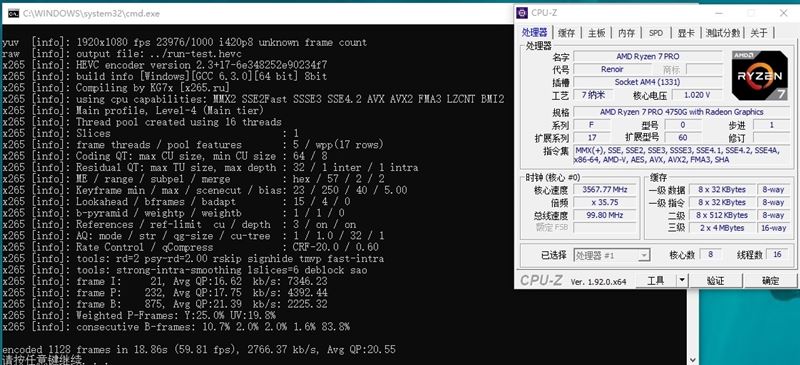Switch to the 缓存 tab
Image resolution: width=800 pixels, height=365 pixels.
(x=566, y=33)
